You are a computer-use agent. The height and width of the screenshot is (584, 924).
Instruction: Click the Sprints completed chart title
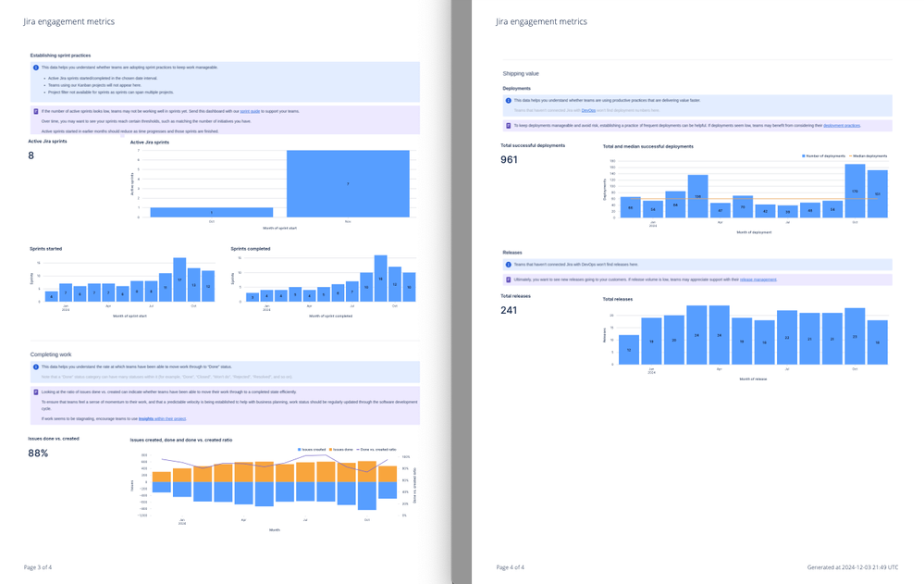pyautogui.click(x=251, y=249)
